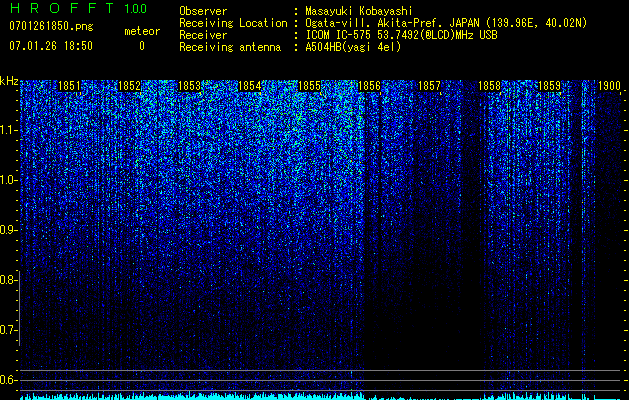The image size is (629, 400).
Task: Click the 0.7 kHz axis label
Action: pyautogui.click(x=8, y=330)
